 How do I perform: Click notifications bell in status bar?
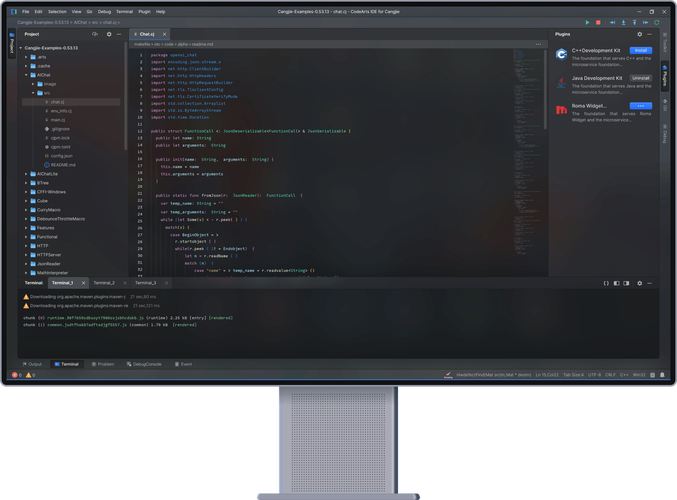click(662, 375)
